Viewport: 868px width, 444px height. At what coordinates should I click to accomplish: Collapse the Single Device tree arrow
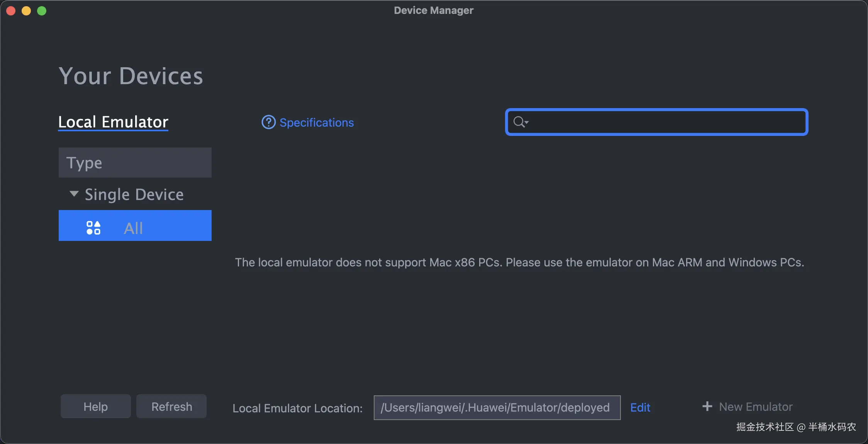coord(74,193)
